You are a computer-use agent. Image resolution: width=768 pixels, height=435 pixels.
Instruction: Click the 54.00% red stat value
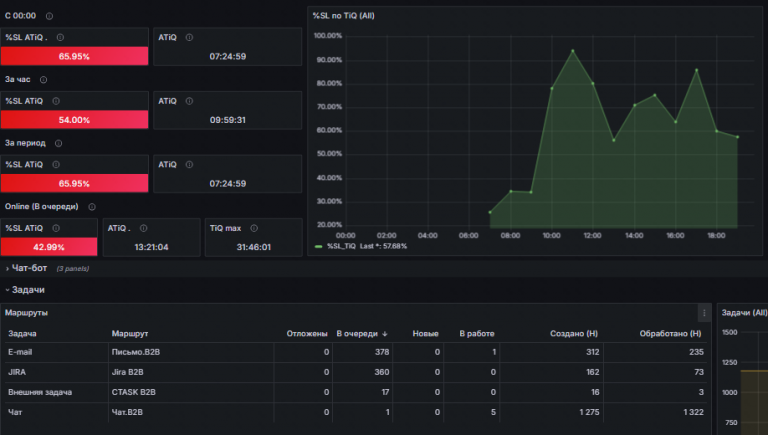(74, 120)
